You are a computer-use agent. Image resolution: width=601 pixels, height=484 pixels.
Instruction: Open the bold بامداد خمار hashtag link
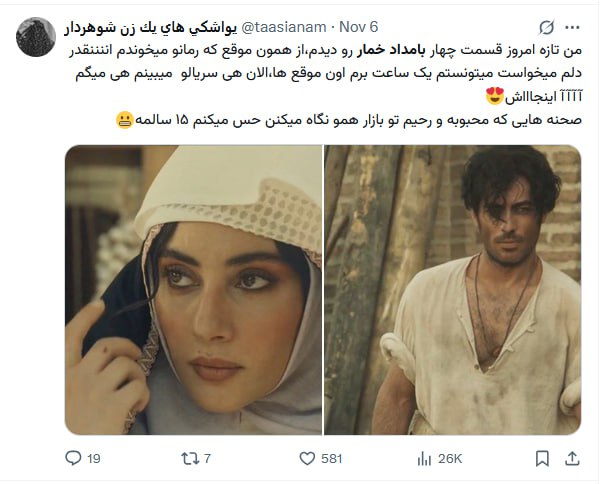pyautogui.click(x=386, y=51)
